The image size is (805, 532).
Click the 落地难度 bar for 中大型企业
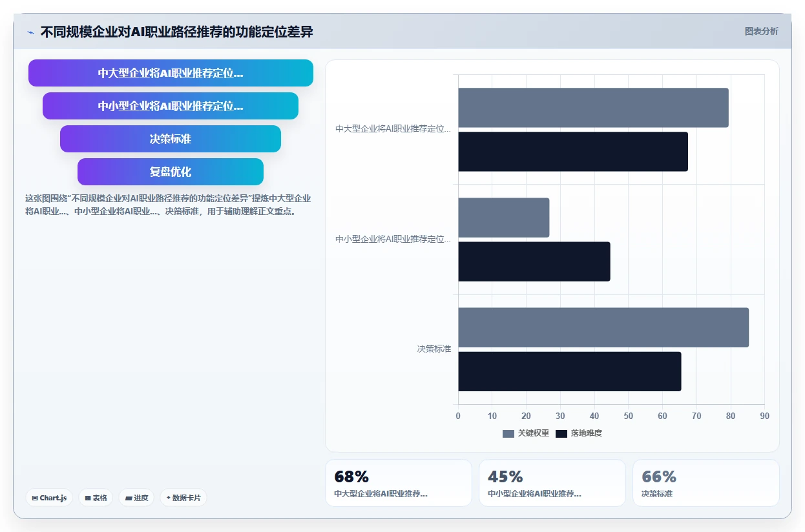click(x=573, y=152)
